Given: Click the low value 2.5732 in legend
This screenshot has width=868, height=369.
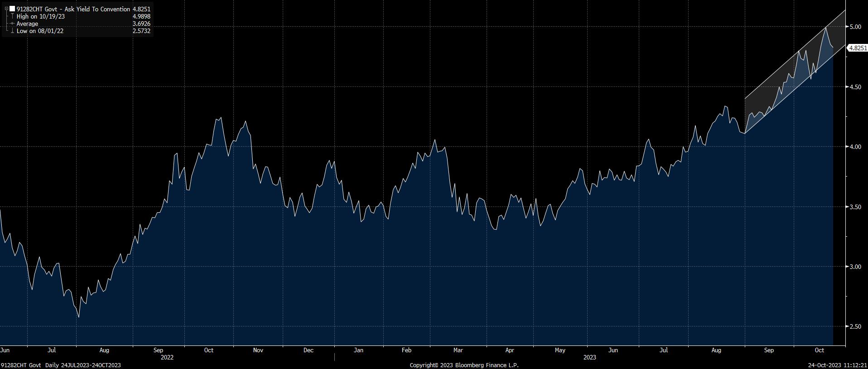Looking at the screenshot, I should point(141,31).
